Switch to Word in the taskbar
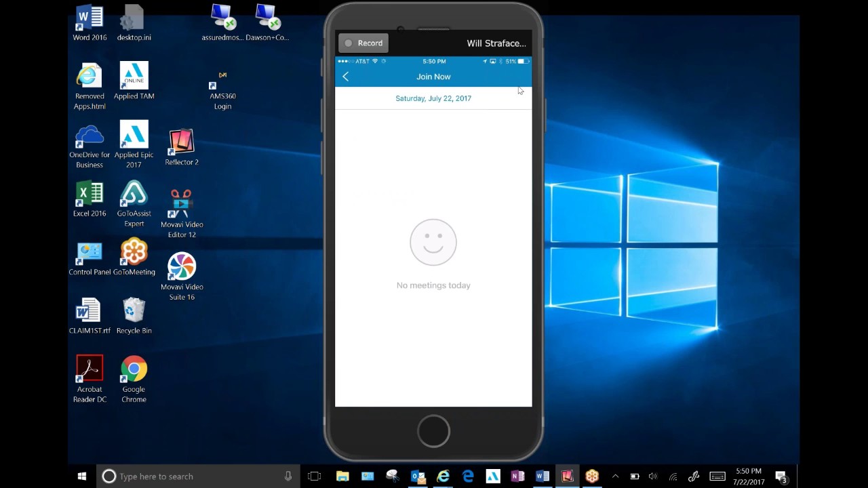Image resolution: width=868 pixels, height=488 pixels. point(542,476)
